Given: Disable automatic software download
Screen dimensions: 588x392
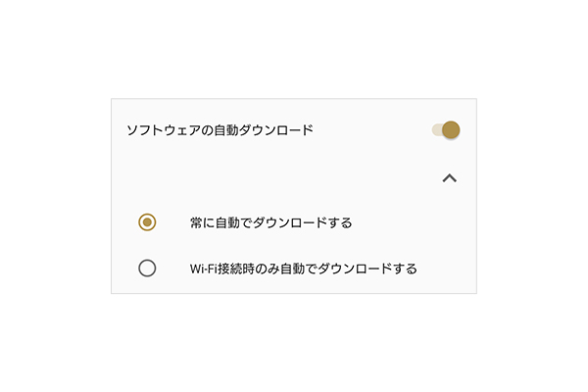Looking at the screenshot, I should tap(447, 129).
